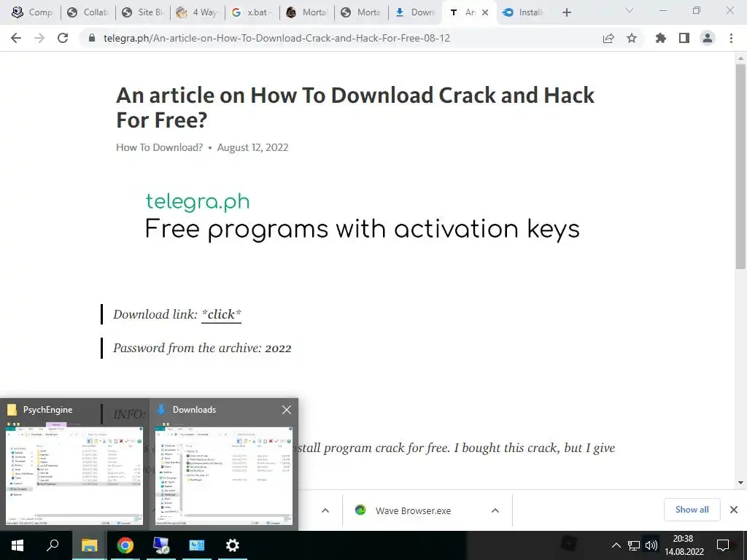This screenshot has height=560, width=747.
Task: Show hidden system tray icons
Action: (x=616, y=545)
